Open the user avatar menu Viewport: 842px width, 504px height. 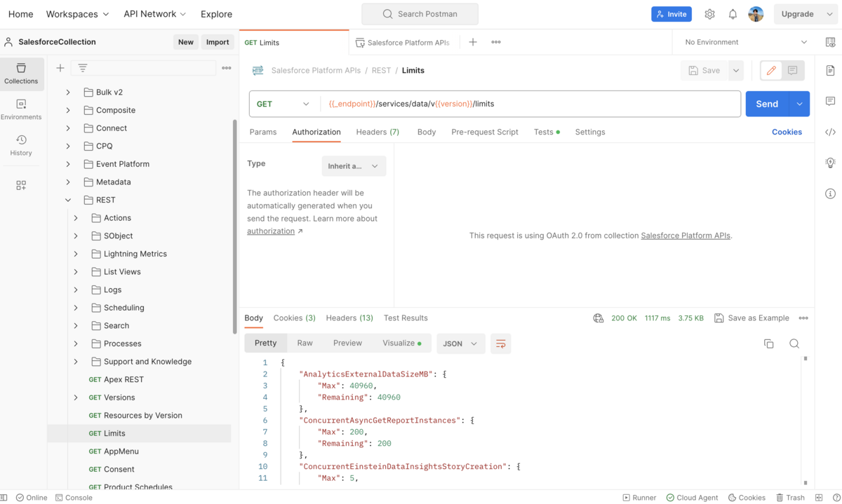[x=756, y=14]
